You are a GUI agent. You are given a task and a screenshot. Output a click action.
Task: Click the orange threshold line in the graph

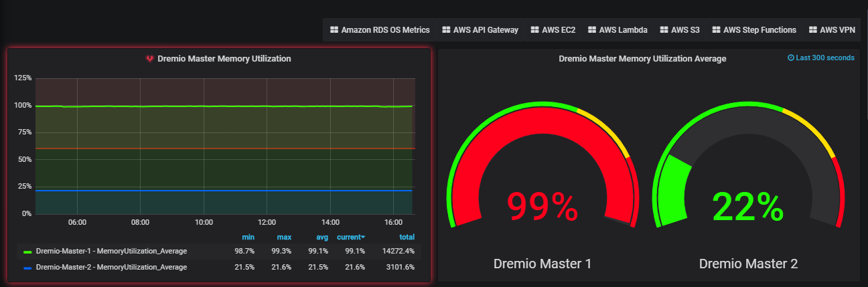pyautogui.click(x=225, y=149)
